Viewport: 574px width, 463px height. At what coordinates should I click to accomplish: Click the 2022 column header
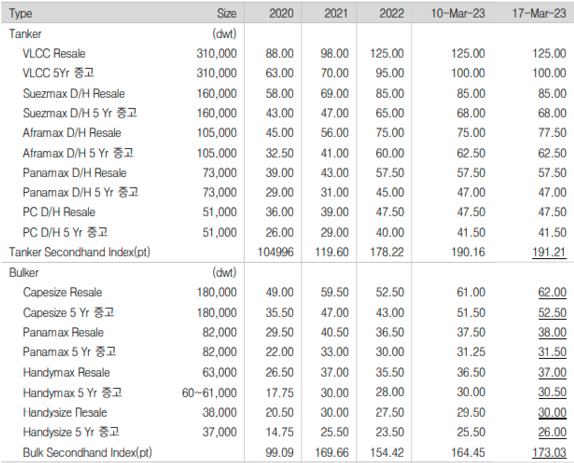pyautogui.click(x=391, y=14)
